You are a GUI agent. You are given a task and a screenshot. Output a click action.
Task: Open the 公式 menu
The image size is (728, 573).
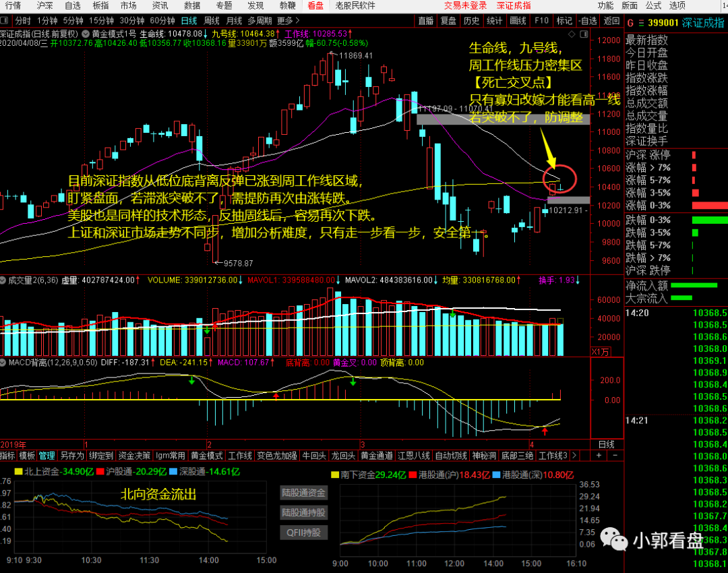click(653, 5)
